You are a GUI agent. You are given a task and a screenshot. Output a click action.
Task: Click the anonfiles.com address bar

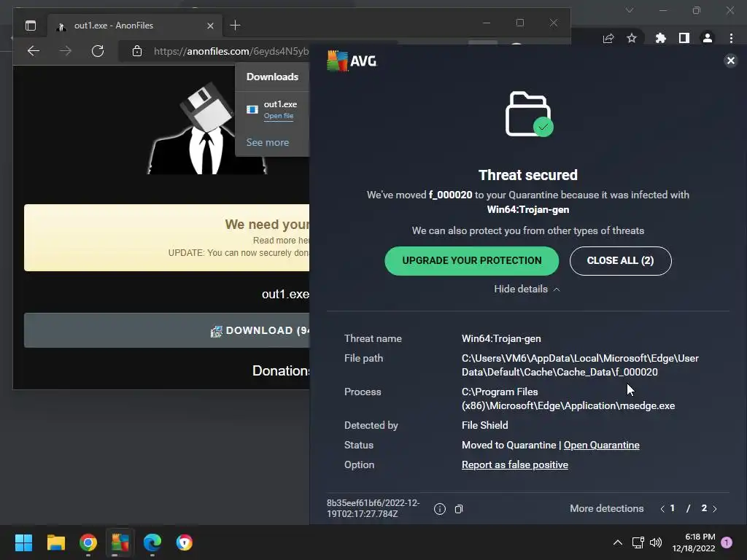[x=231, y=51]
